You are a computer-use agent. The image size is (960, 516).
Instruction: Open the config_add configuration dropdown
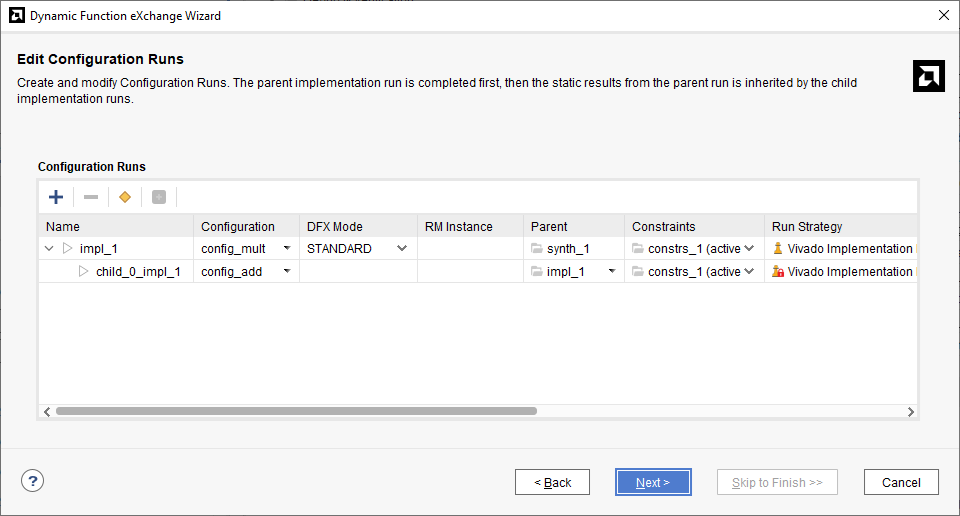pos(287,272)
